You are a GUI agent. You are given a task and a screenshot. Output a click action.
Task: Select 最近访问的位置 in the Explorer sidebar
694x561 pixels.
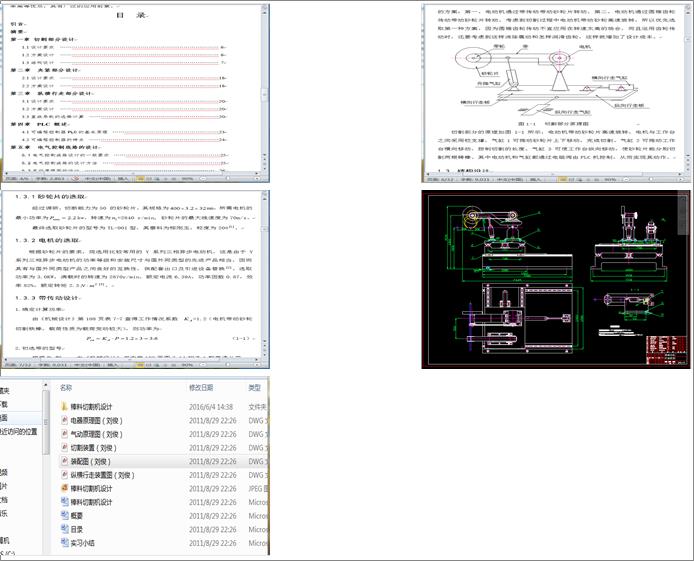click(19, 431)
